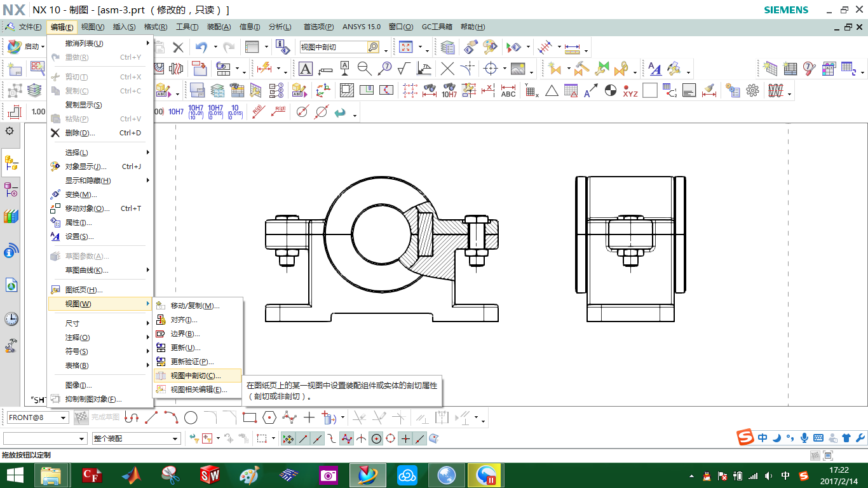The width and height of the screenshot is (868, 488).
Task: Open the 首选项(P) menu
Action: (x=318, y=27)
